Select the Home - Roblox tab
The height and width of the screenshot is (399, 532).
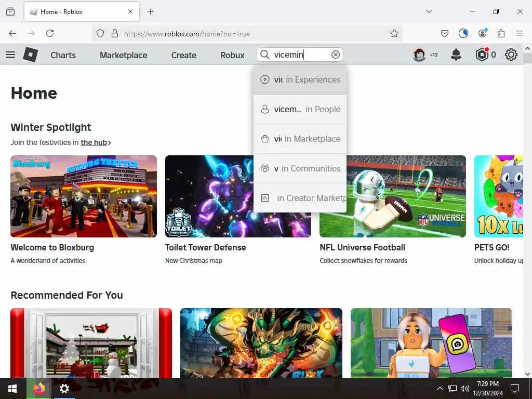point(82,12)
